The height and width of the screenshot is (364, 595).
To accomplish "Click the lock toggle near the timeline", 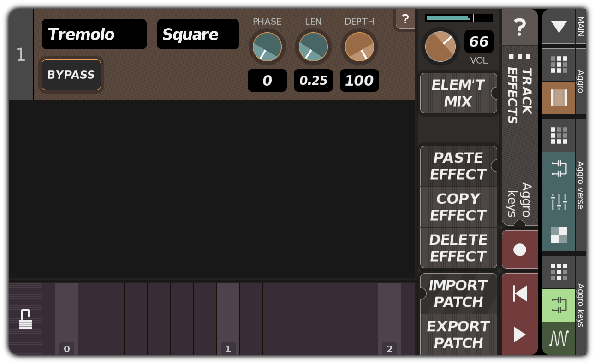I will [x=25, y=318].
